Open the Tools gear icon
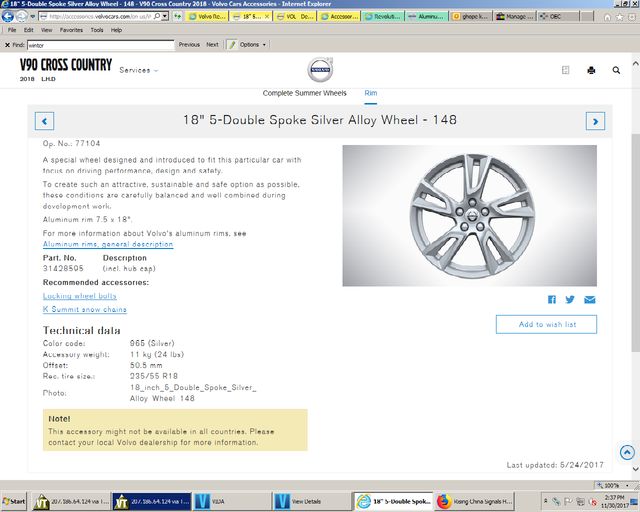Viewport: 640px width, 512px height. pyautogui.click(x=632, y=17)
